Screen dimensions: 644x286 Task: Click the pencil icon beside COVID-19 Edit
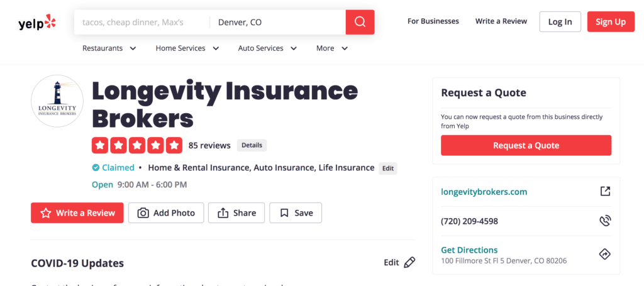click(409, 262)
